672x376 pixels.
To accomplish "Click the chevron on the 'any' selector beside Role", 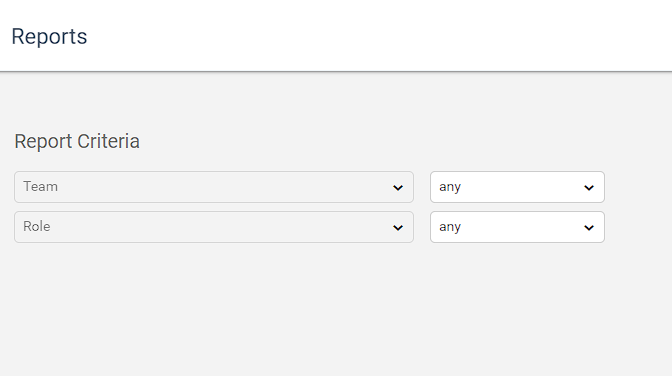I will 589,228.
